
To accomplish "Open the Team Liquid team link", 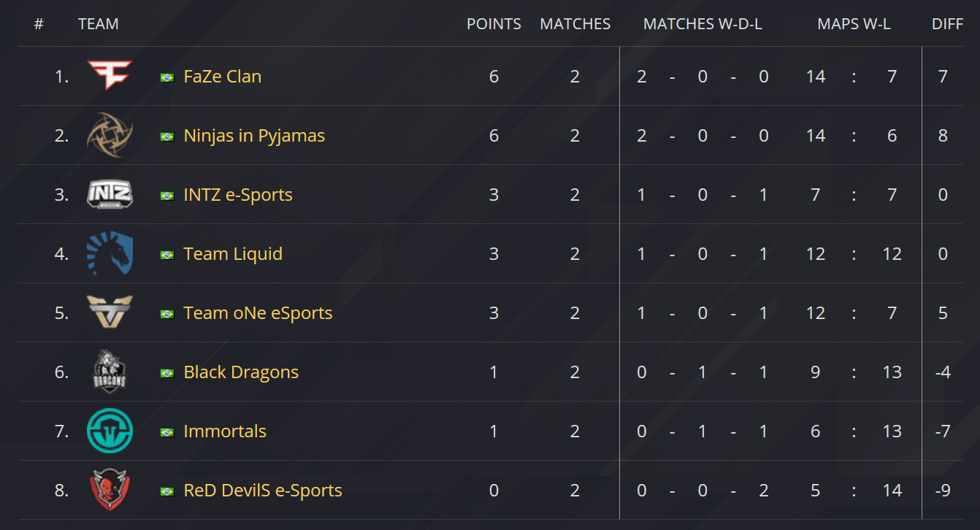I will click(233, 254).
